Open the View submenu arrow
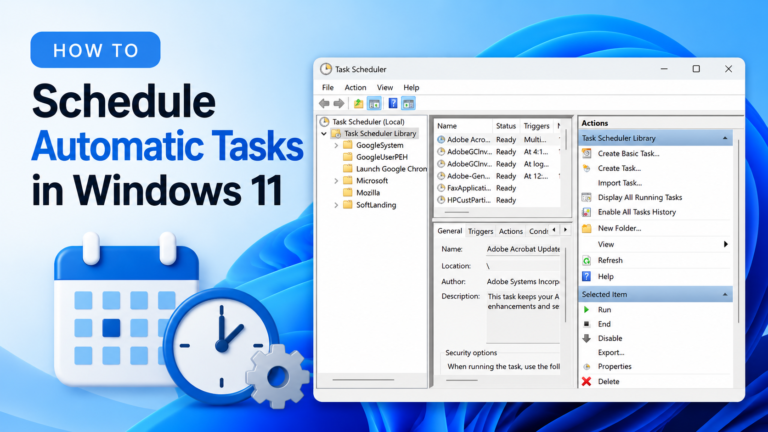This screenshot has width=768, height=432. [x=725, y=244]
